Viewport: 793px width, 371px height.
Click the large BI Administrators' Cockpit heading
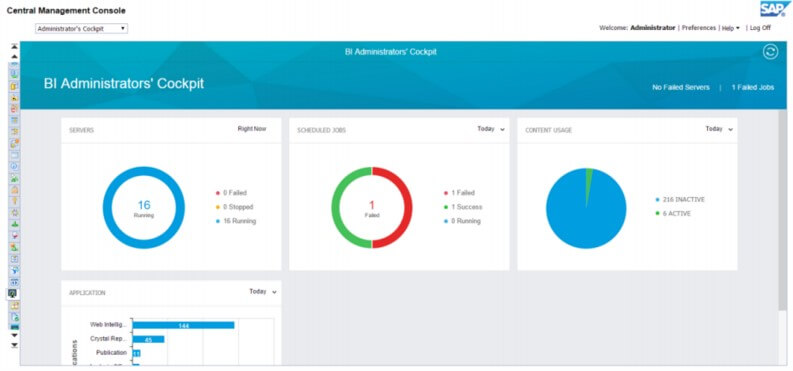point(124,84)
